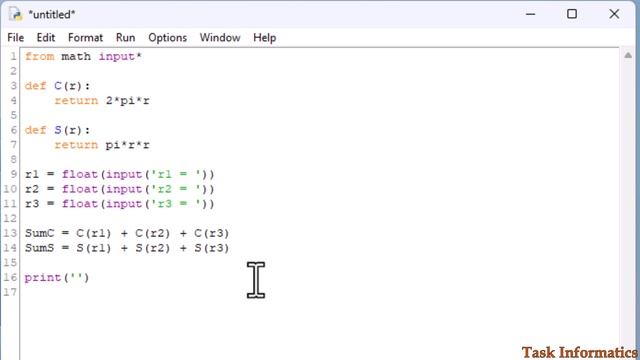The image size is (640, 360).
Task: Close the untitled window
Action: click(614, 14)
